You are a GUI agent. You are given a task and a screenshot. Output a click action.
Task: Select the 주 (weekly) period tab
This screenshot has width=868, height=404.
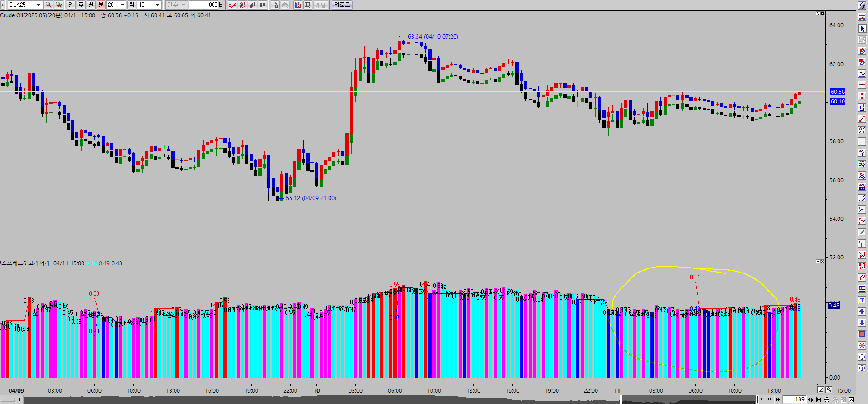[x=81, y=5]
